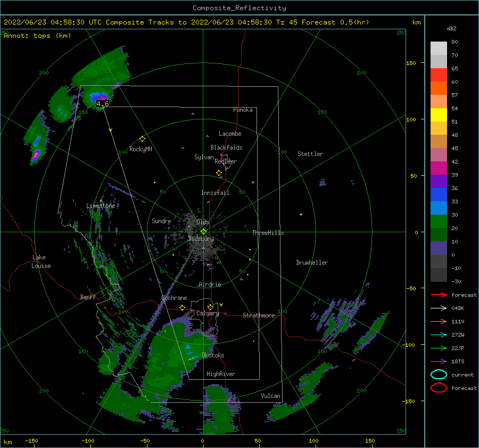
Task: Click the storm top label 4.6
Action: coord(102,104)
